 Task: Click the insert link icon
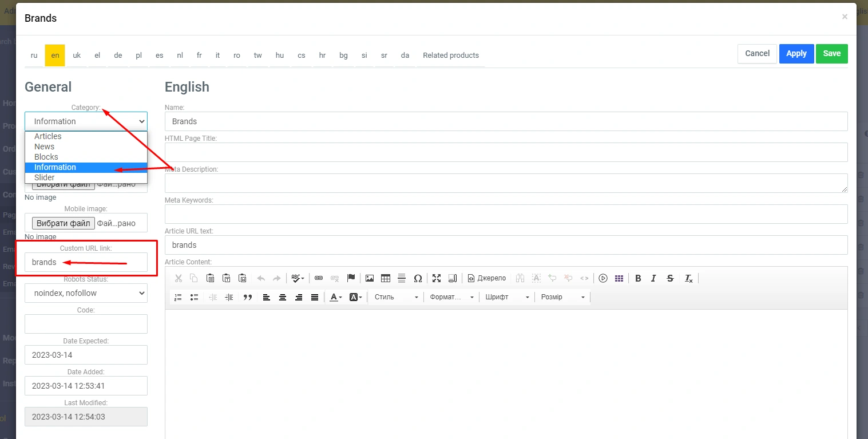coord(319,278)
